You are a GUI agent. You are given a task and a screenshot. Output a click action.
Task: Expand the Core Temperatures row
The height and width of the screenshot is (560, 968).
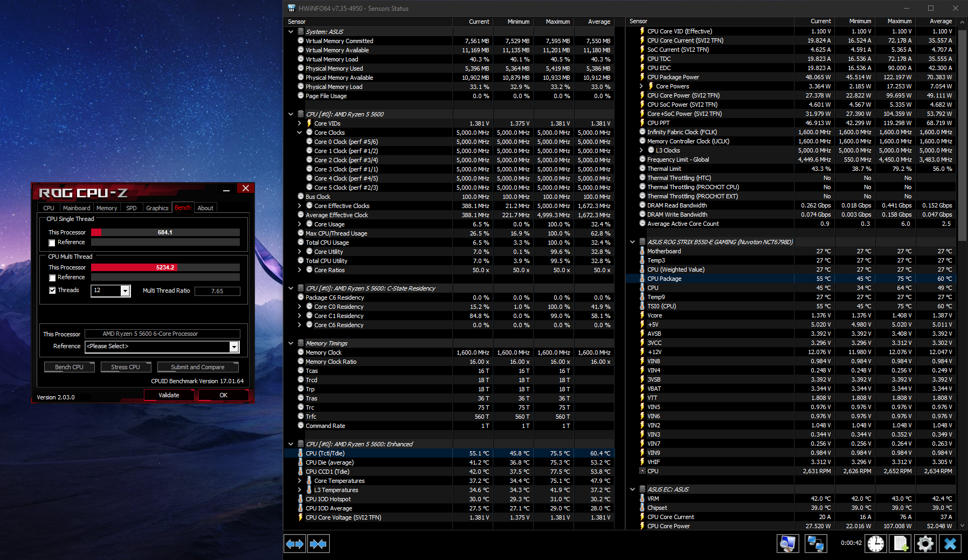(x=300, y=481)
